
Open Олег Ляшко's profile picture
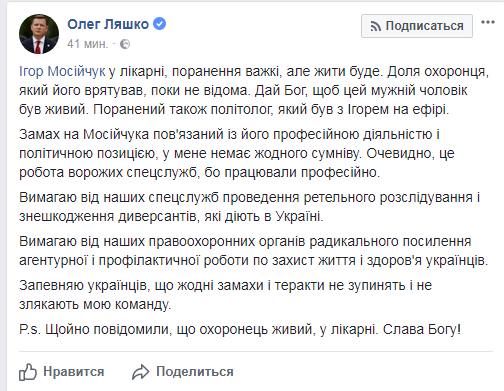click(39, 34)
